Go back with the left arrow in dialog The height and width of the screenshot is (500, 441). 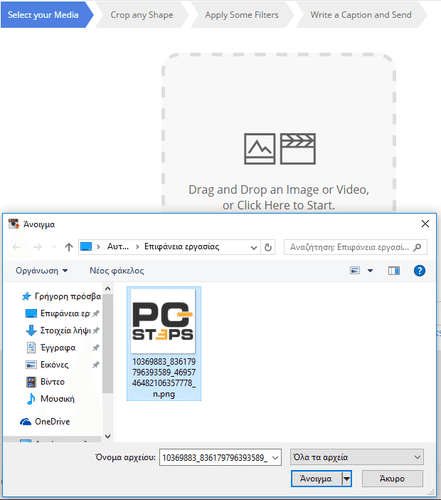point(16,247)
